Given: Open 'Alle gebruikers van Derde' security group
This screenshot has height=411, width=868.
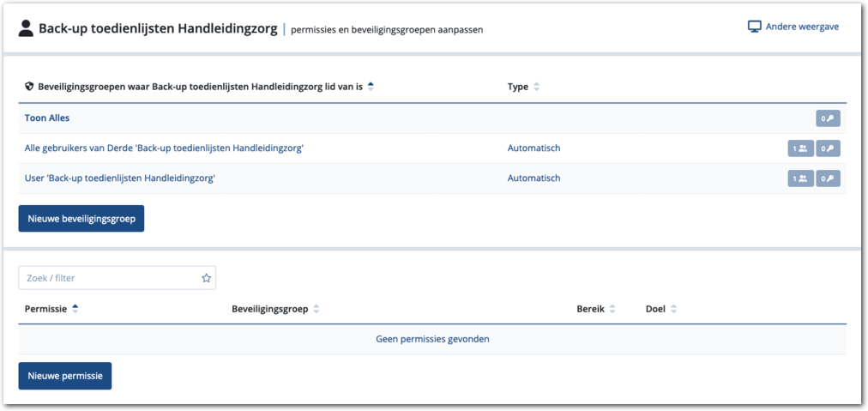Looking at the screenshot, I should pyautogui.click(x=164, y=148).
